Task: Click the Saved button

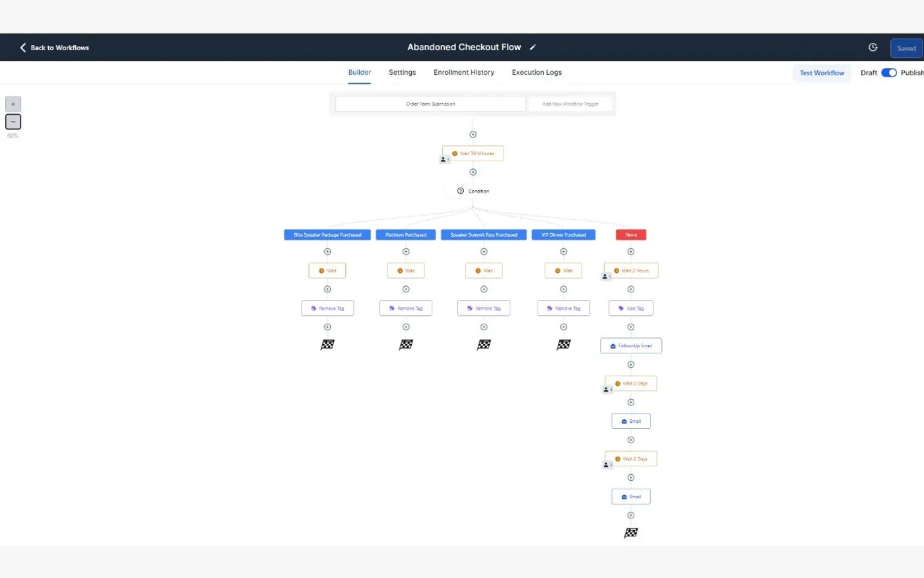Action: [x=906, y=48]
